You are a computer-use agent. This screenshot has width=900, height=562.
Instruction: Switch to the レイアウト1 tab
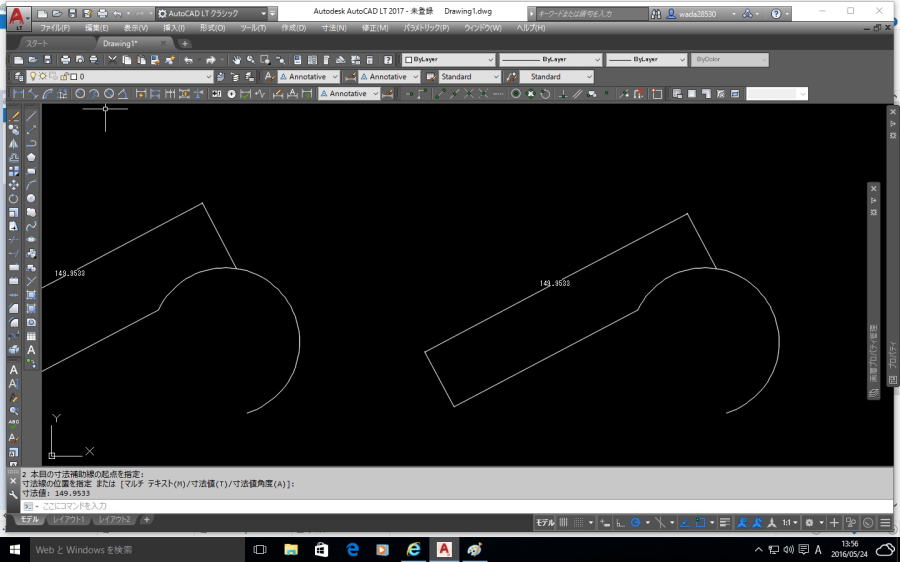click(68, 520)
